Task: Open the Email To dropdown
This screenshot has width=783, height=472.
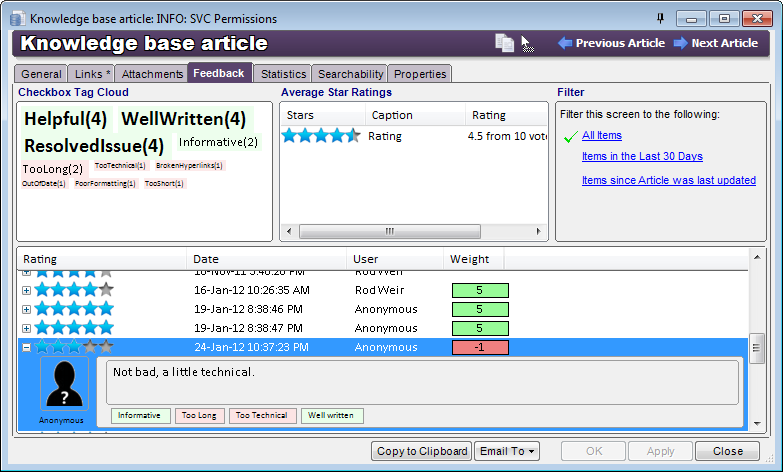Action: point(507,451)
